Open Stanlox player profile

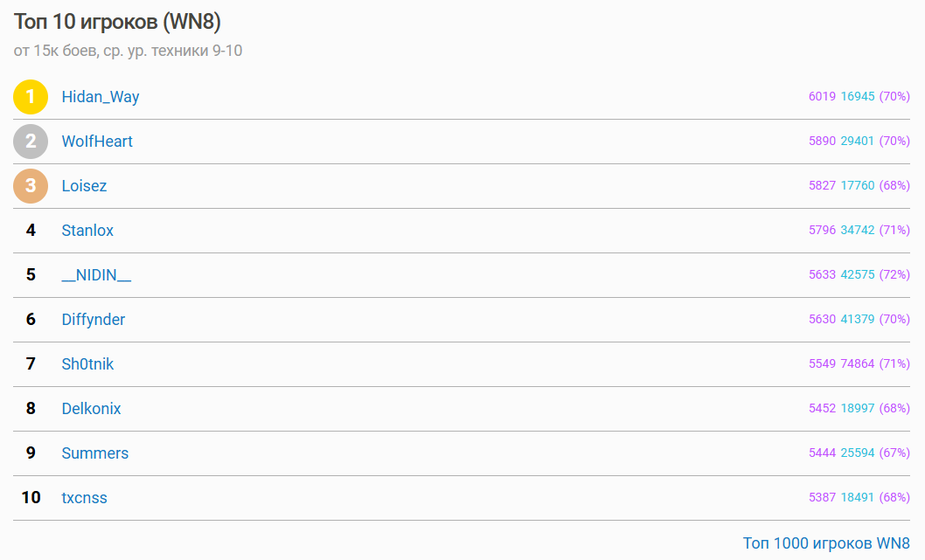pyautogui.click(x=87, y=231)
